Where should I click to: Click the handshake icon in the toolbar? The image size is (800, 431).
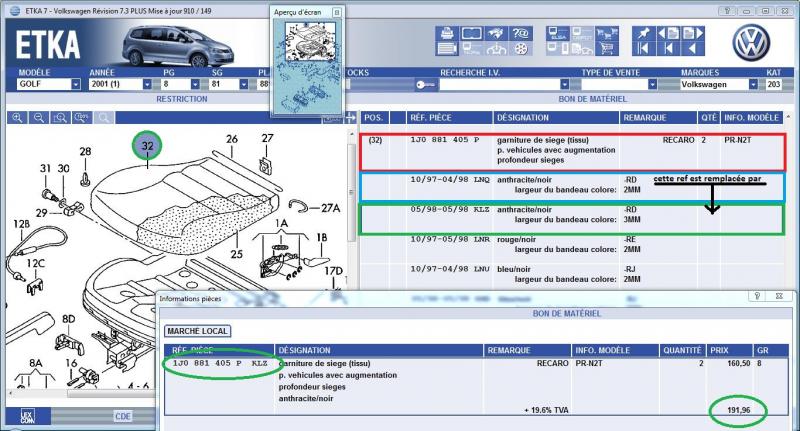(x=496, y=34)
